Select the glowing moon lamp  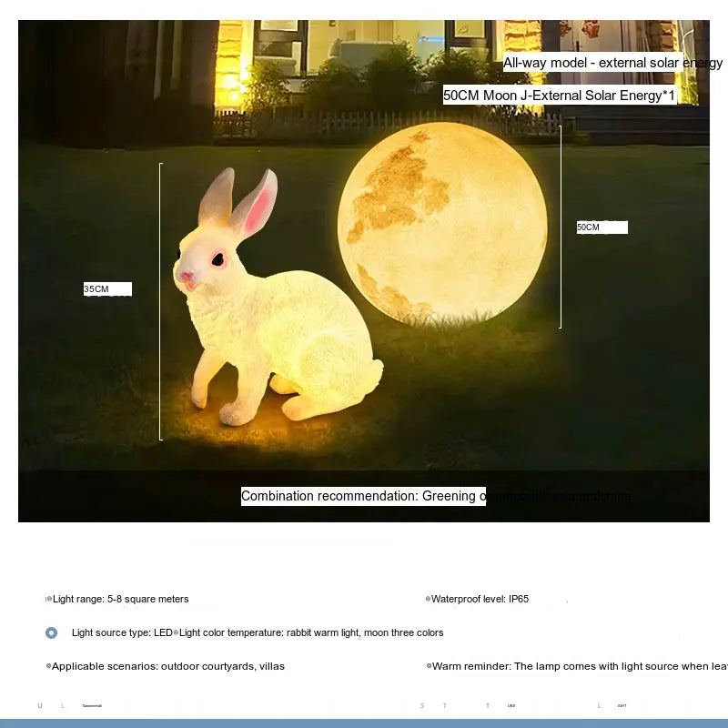[x=441, y=223]
